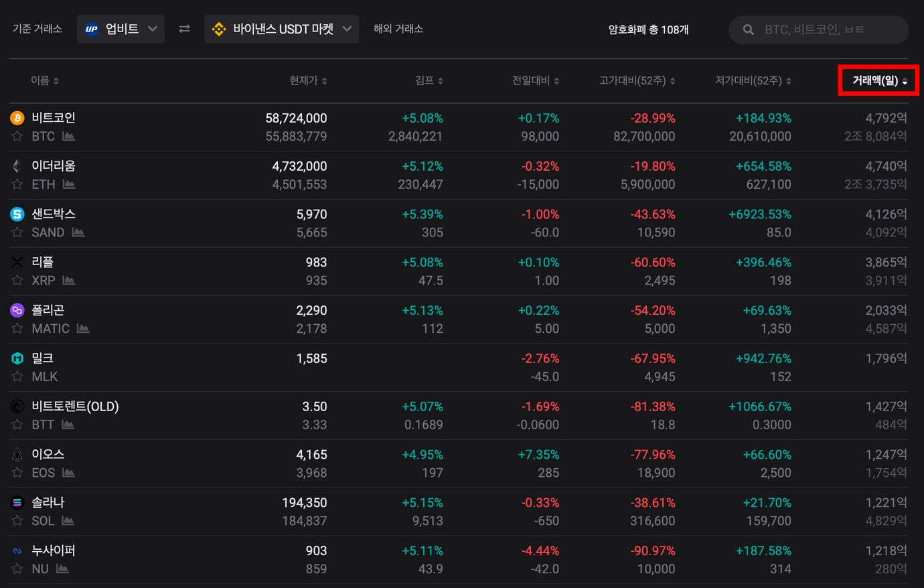The height and width of the screenshot is (588, 924).
Task: Favorite MLK with the star
Action: pos(17,376)
